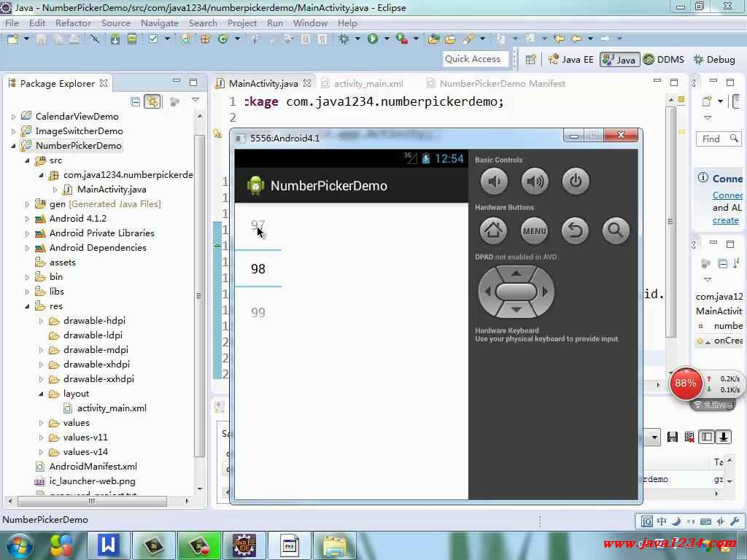Expand CalendarViewDemo project
747x560 pixels.
pyautogui.click(x=13, y=116)
